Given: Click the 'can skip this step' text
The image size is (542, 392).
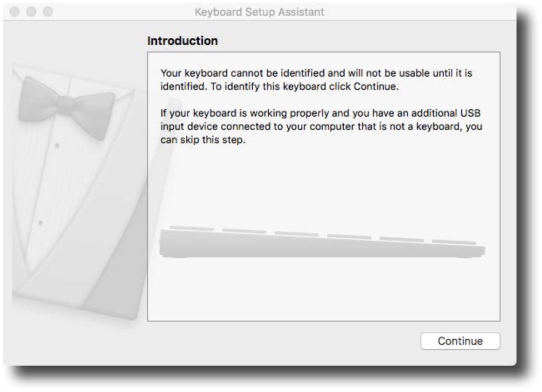Looking at the screenshot, I should pos(202,140).
